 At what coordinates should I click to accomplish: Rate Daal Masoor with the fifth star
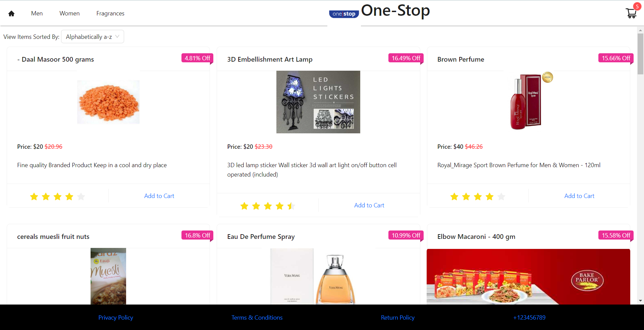coord(81,197)
